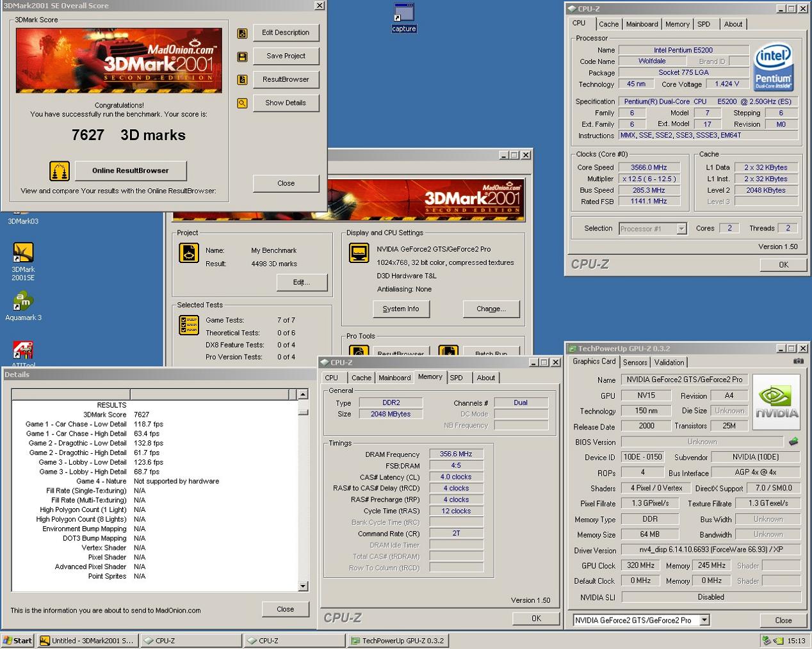Open the 3DMark2001 SE desktop icon
Viewport: 812px width, 649px height.
(23, 262)
